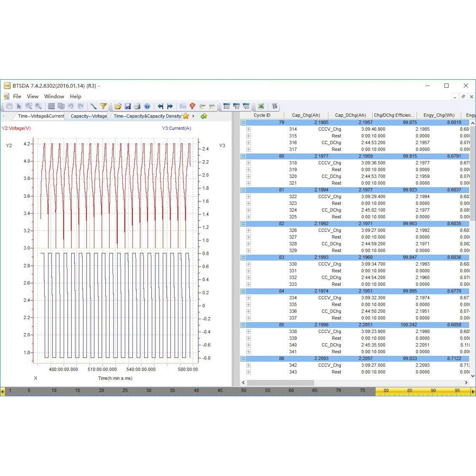
Task: Switch to Time--Capacity&Capacity Density tab
Action: [x=147, y=116]
